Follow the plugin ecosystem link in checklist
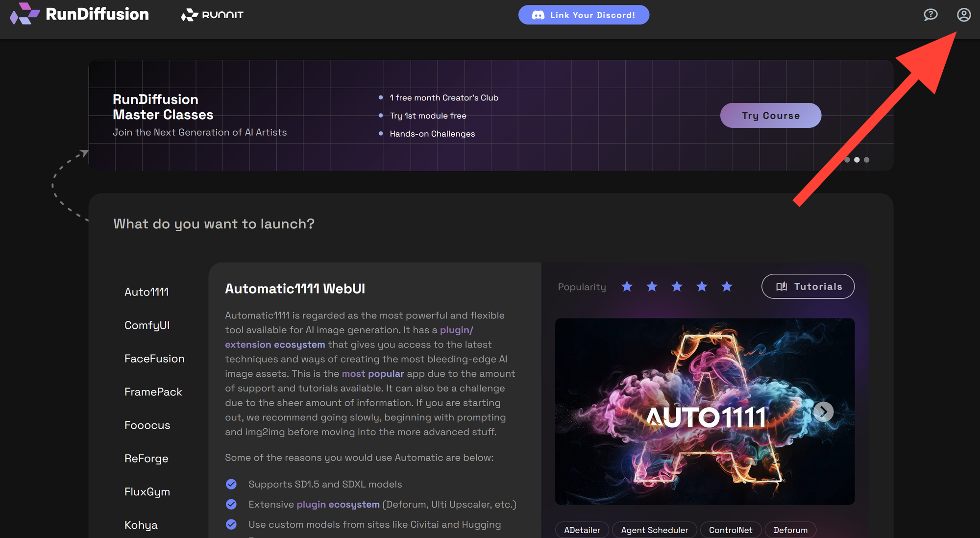This screenshot has height=538, width=980. [x=338, y=505]
